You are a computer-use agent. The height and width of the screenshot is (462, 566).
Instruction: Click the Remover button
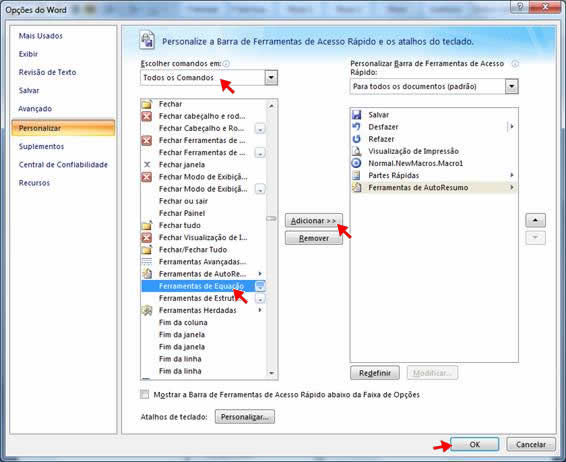click(313, 238)
